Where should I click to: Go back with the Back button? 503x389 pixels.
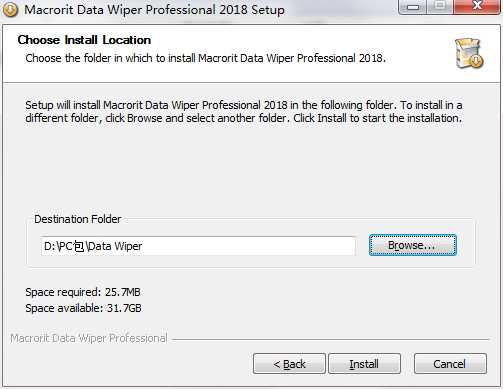[289, 364]
